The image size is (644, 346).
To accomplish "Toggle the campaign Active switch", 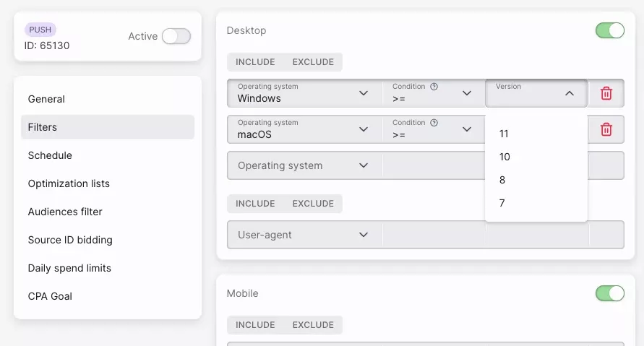I will [176, 36].
